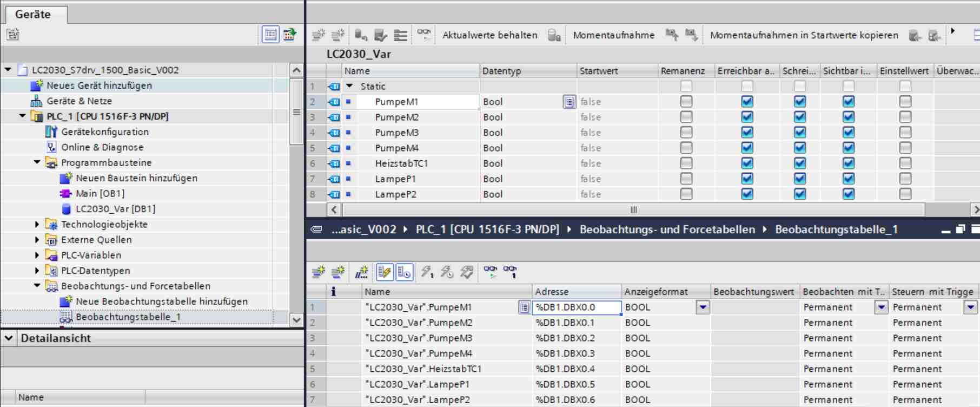980x407 pixels.
Task: Open the Anzeigeformat dropdown for PumpeM1
Action: [x=703, y=307]
